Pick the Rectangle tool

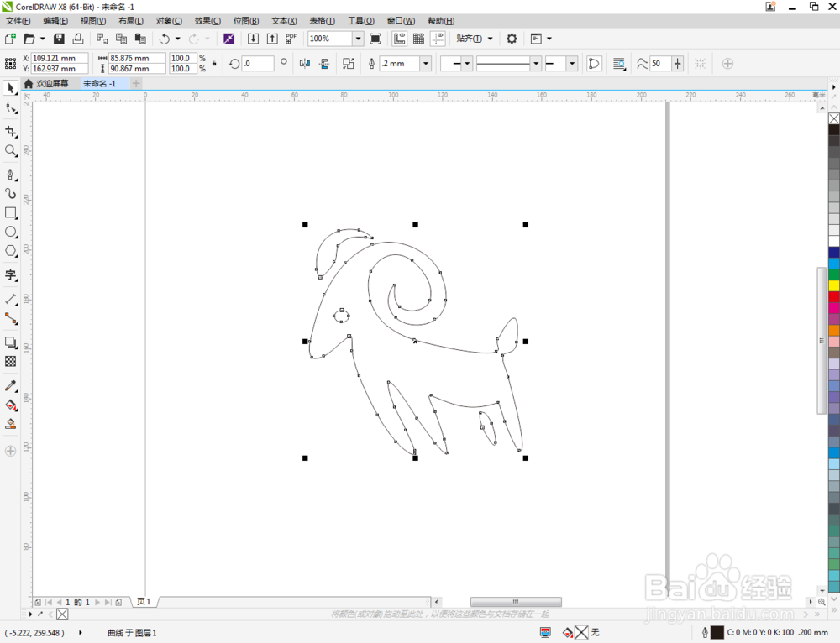[x=10, y=212]
